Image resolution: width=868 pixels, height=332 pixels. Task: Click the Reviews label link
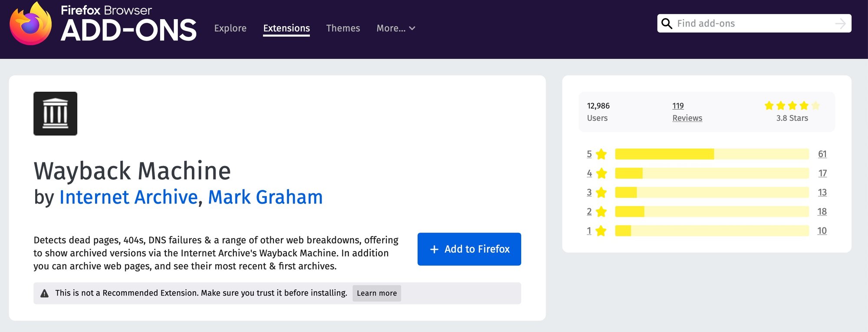[687, 118]
